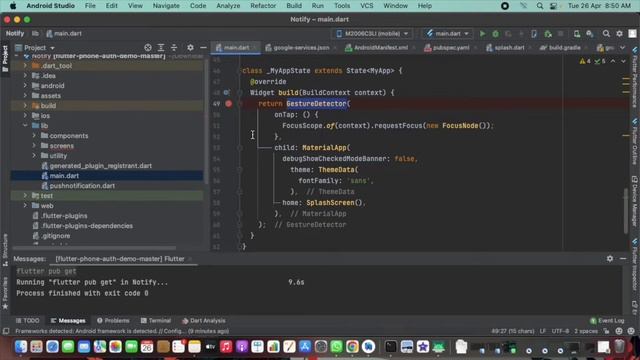Click the Flutter Hot Reload lightning icon
Image resolution: width=640 pixels, height=360 pixels.
521,34
